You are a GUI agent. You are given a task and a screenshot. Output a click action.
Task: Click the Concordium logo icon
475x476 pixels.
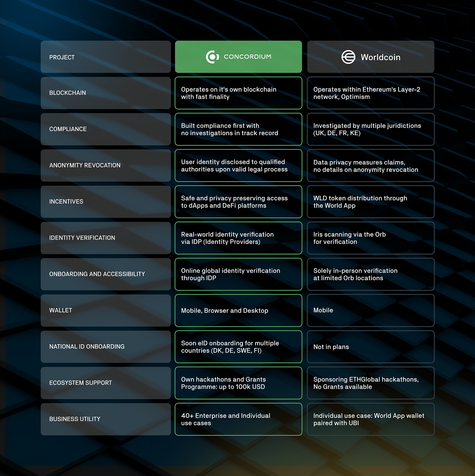pyautogui.click(x=212, y=57)
